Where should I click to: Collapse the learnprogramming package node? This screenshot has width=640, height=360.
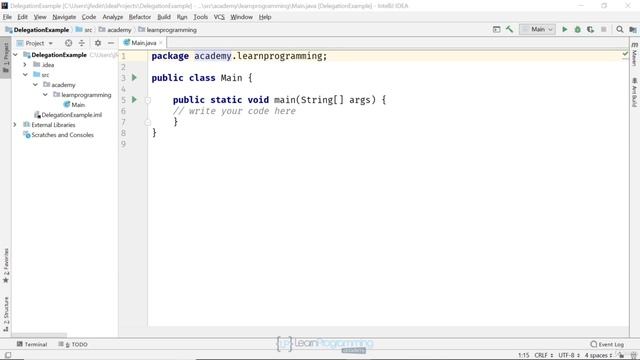click(45, 95)
